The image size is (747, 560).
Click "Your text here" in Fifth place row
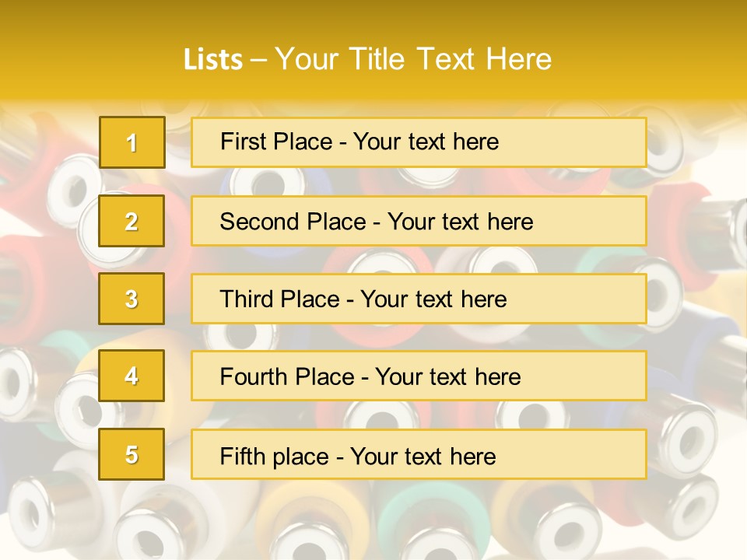coord(423,456)
